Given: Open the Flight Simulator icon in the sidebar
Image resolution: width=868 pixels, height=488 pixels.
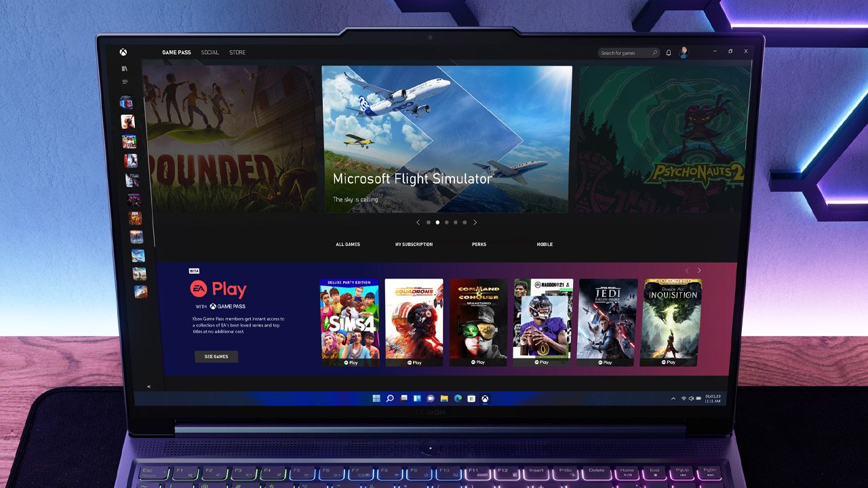Looking at the screenshot, I should pyautogui.click(x=138, y=256).
